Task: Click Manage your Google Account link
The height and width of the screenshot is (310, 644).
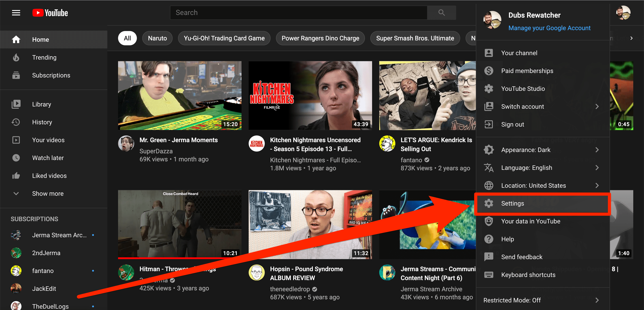Action: (549, 28)
